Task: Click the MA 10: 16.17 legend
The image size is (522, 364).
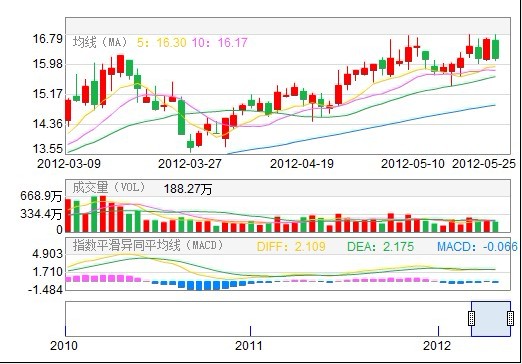Action: click(x=219, y=42)
